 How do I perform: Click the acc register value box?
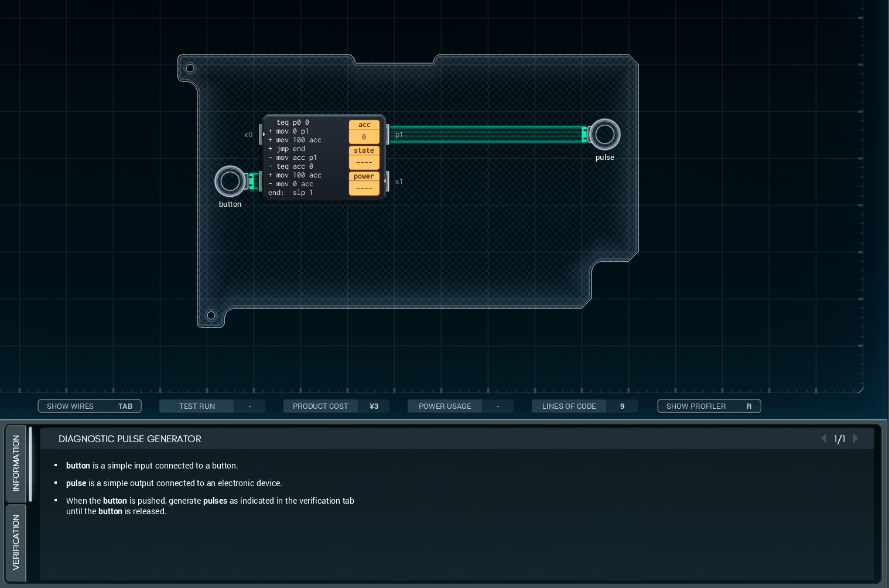tap(364, 137)
